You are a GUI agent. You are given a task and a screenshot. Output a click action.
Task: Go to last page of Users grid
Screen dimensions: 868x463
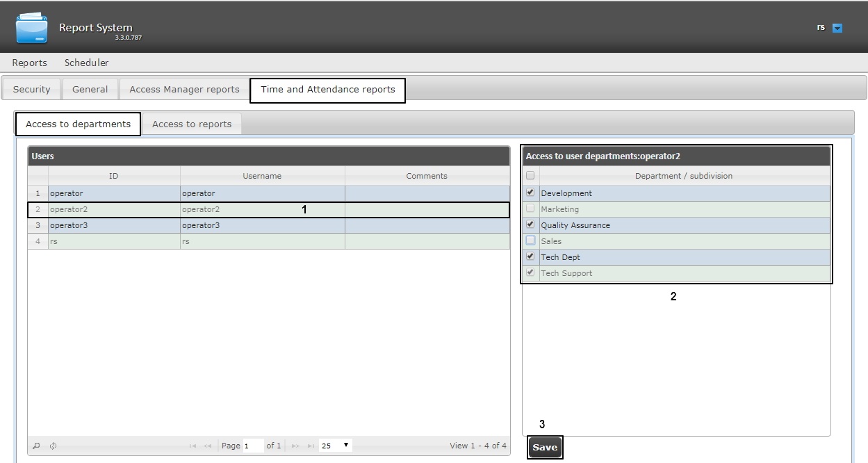(x=310, y=446)
